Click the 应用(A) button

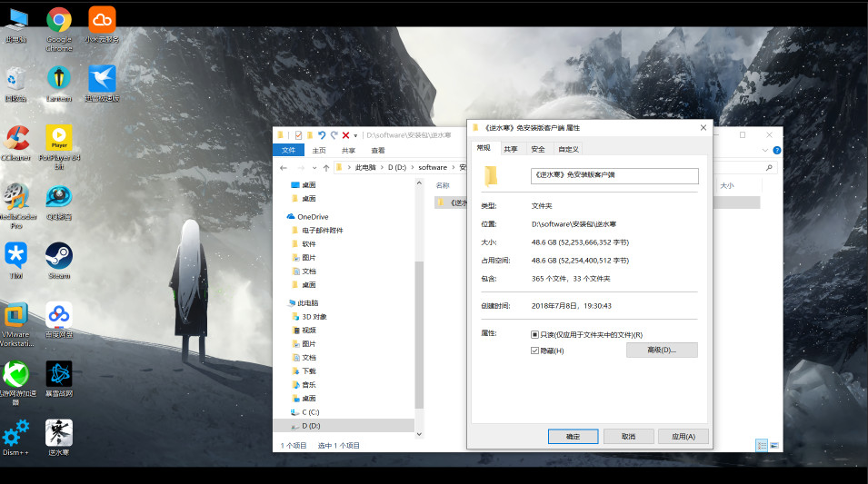click(683, 437)
